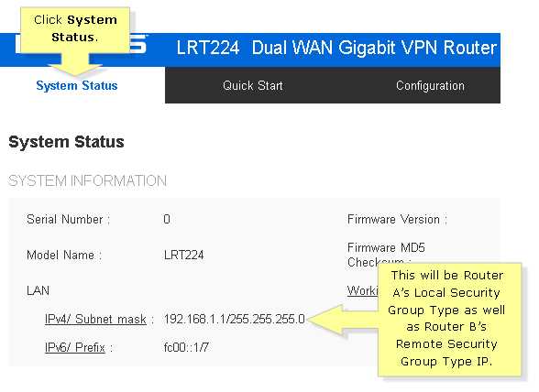The width and height of the screenshot is (539, 392).
Task: Open the System Status tab
Action: (77, 85)
